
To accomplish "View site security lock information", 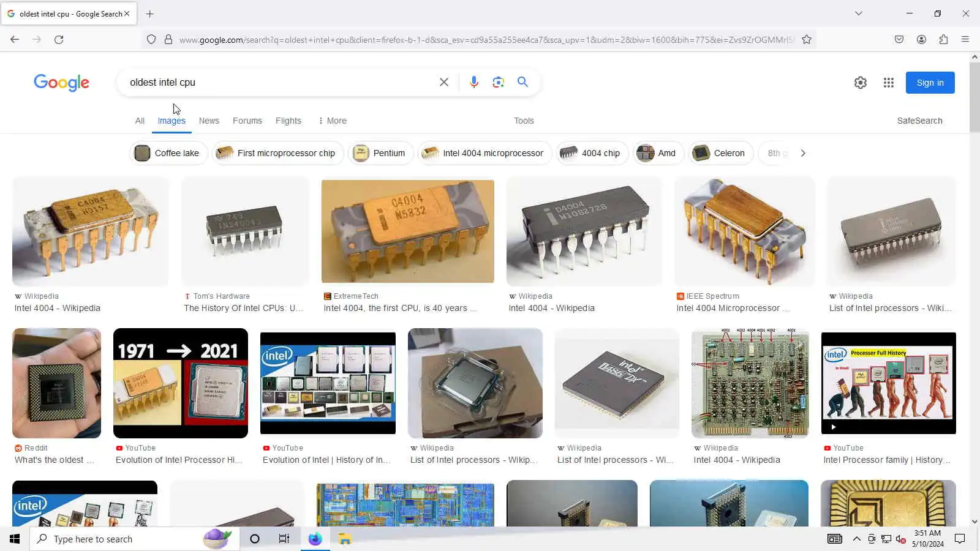I will [x=168, y=39].
